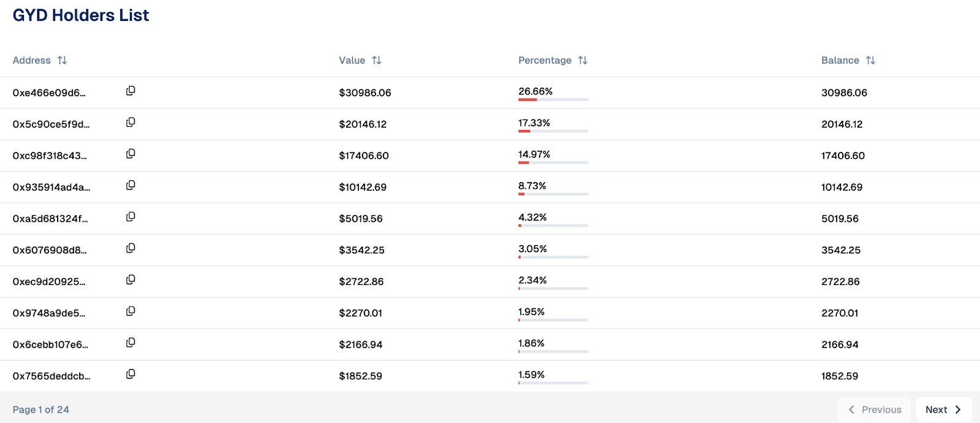
Task: Click the 26.66% percentage bar
Action: pyautogui.click(x=553, y=99)
